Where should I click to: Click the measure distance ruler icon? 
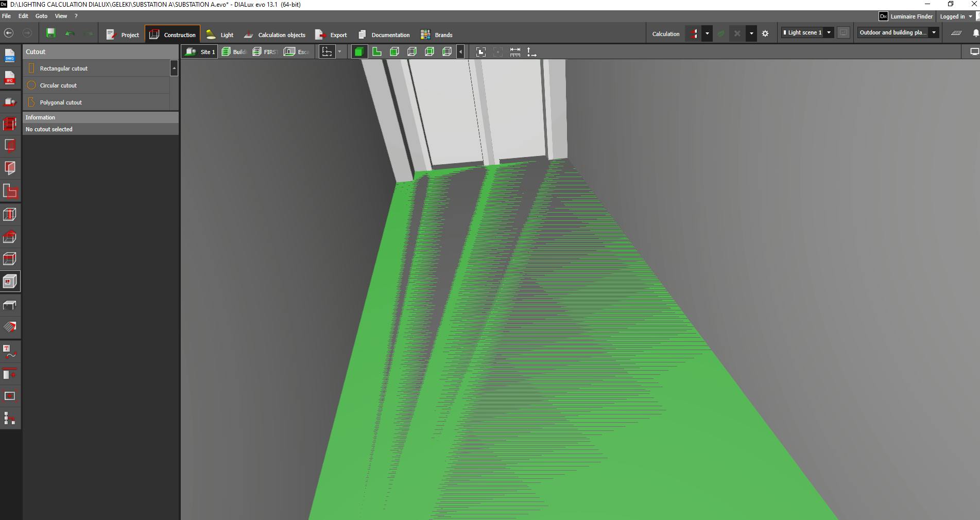(x=515, y=52)
